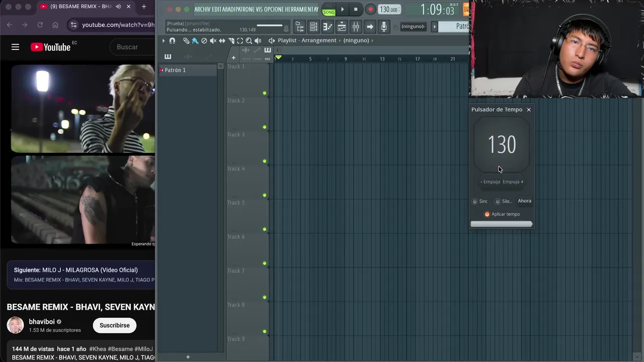Open the VIS menu

tap(259, 10)
